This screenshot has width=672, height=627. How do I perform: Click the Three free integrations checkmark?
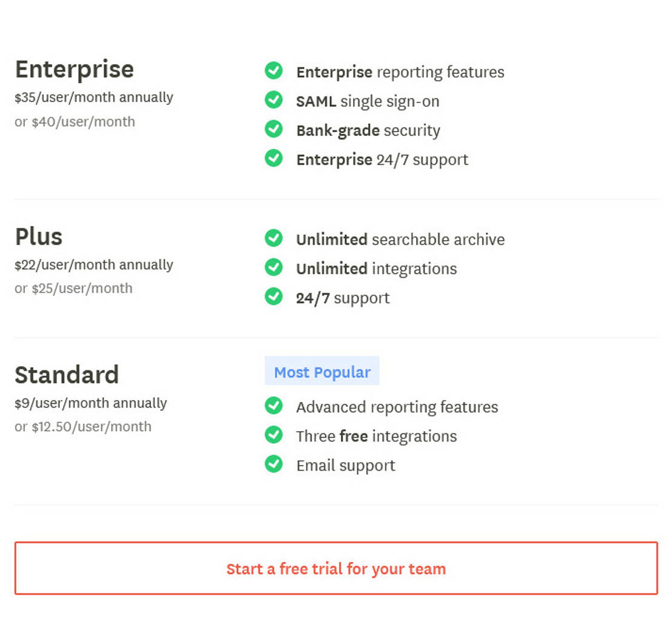coord(274,435)
